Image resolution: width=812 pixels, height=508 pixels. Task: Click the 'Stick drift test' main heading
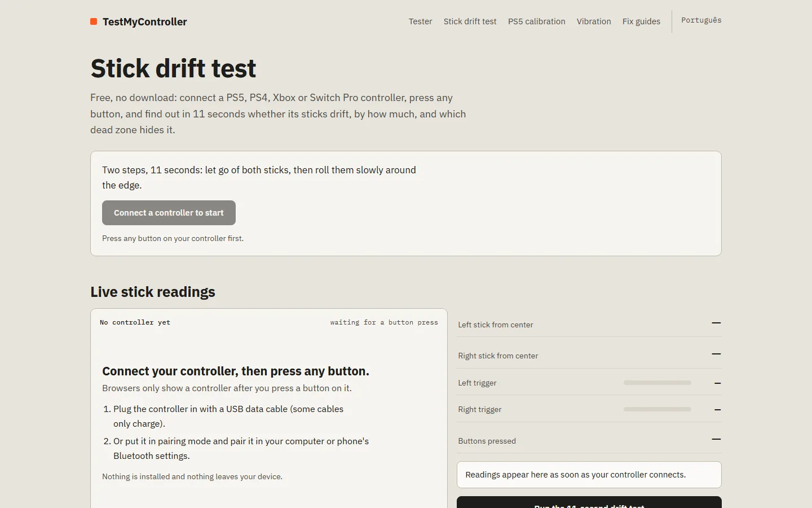173,68
